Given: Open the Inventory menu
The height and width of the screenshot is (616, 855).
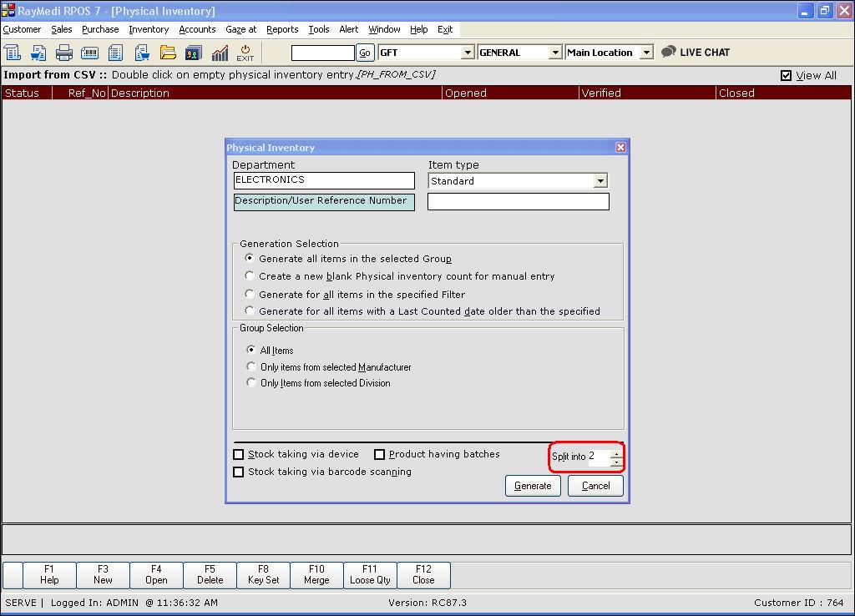Looking at the screenshot, I should (x=149, y=29).
